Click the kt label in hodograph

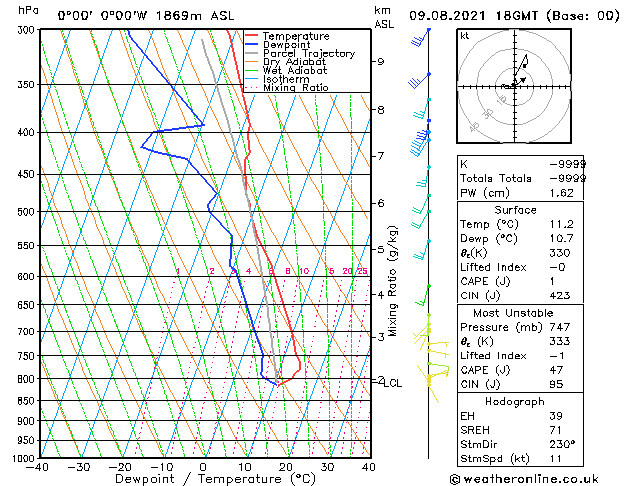[x=465, y=36]
